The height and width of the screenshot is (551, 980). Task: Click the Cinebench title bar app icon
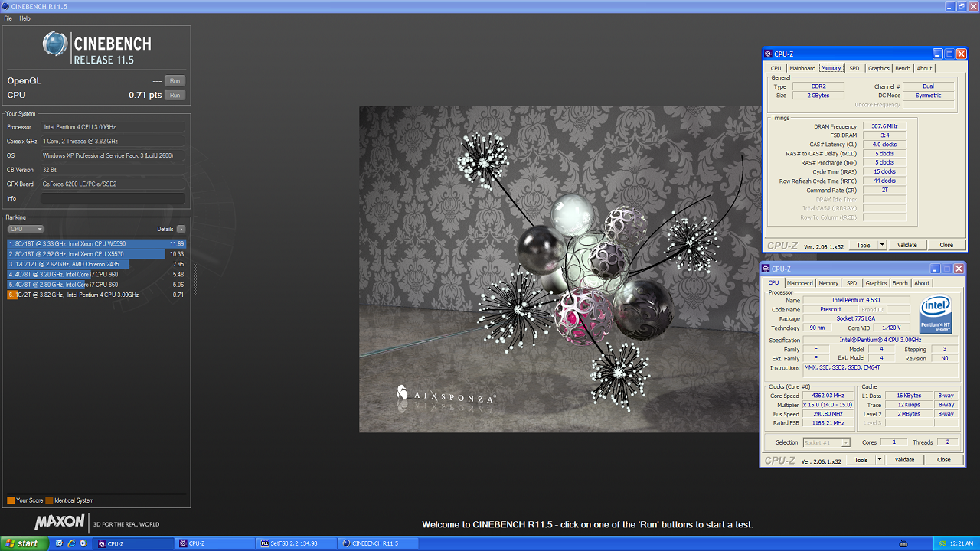pos(6,6)
